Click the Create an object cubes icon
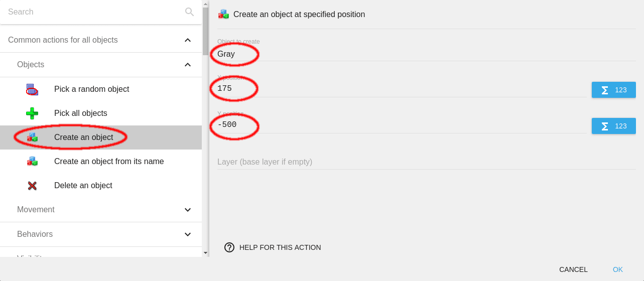The width and height of the screenshot is (644, 281). point(32,137)
